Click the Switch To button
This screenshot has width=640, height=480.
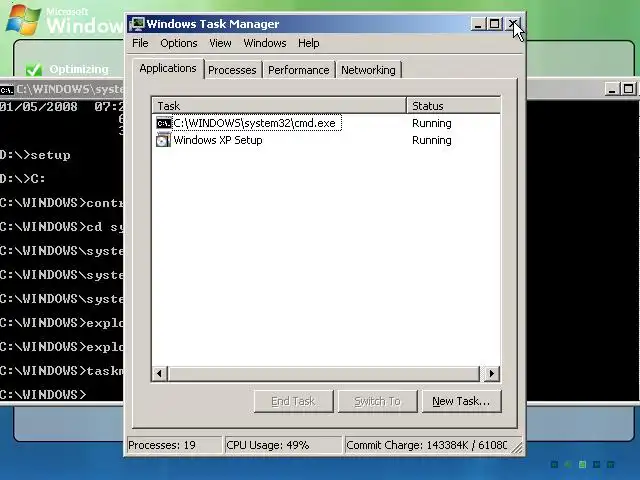[x=378, y=401]
